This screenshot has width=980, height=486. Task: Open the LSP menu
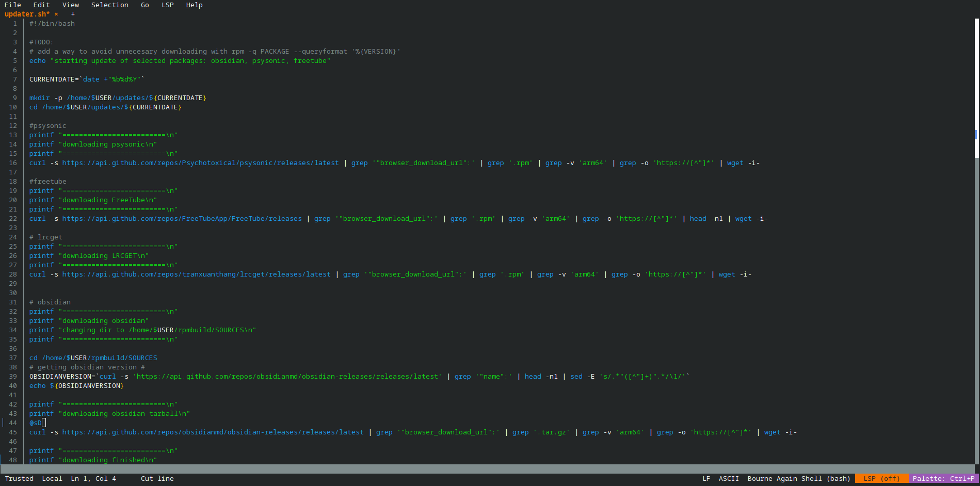pyautogui.click(x=168, y=5)
